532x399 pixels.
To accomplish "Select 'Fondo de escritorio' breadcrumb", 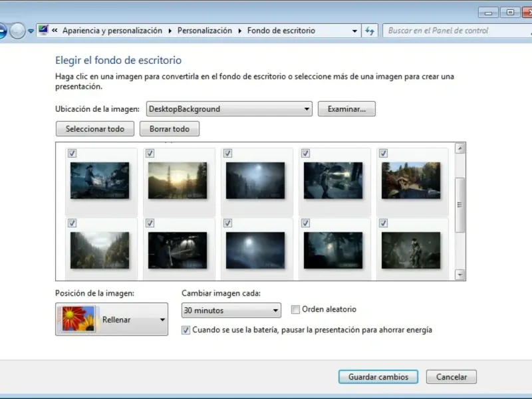I will tap(281, 31).
